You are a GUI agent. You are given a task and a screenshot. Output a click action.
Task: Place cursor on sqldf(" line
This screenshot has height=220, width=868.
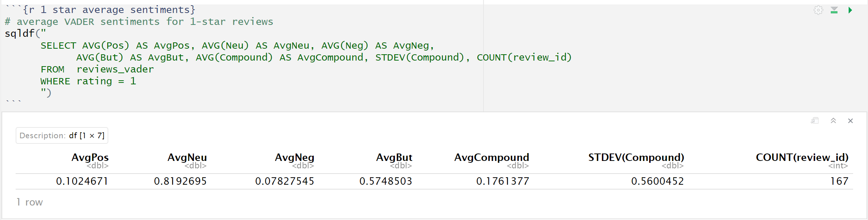pos(25,33)
